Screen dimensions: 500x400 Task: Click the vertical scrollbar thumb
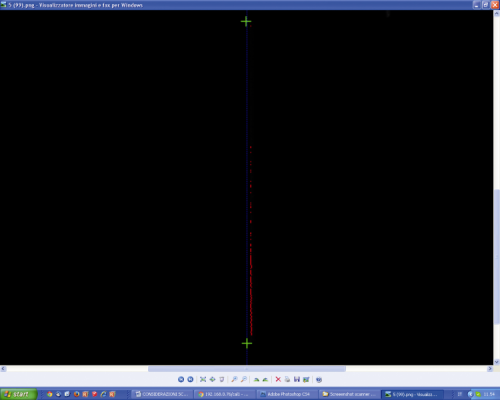[497, 256]
